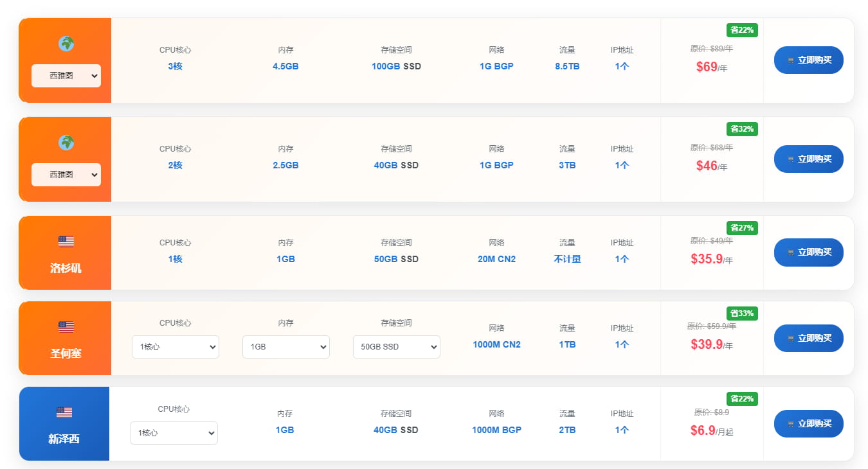Click the US flag above 洛杉矶
The height and width of the screenshot is (469, 868).
tap(66, 242)
